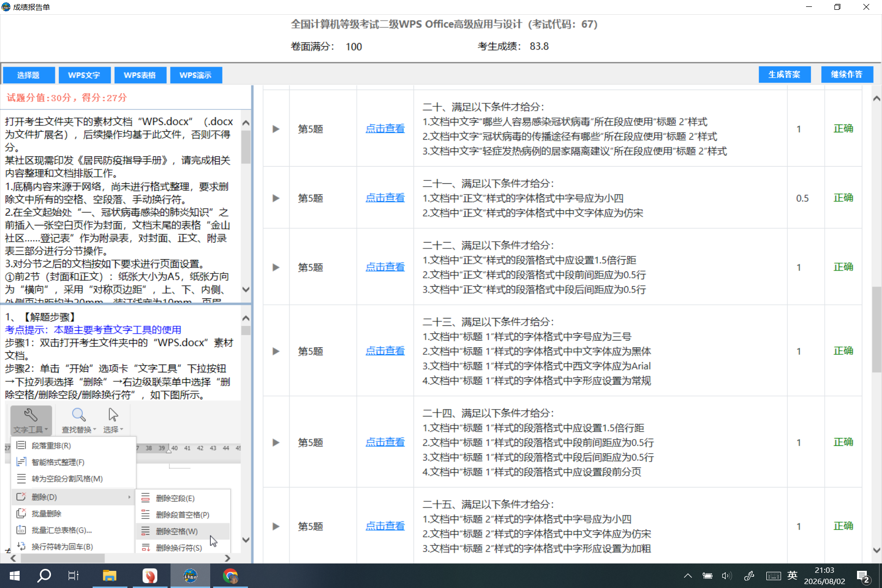Expand the 二十五 row about 标题 2 font
This screenshot has width=882, height=588.
tap(276, 526)
